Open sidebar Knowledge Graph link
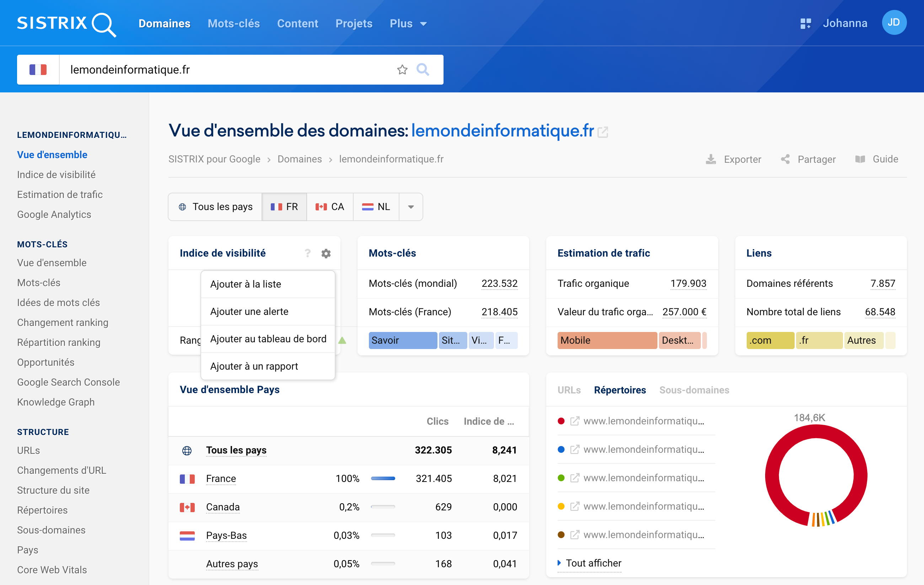The height and width of the screenshot is (585, 924). [56, 402]
